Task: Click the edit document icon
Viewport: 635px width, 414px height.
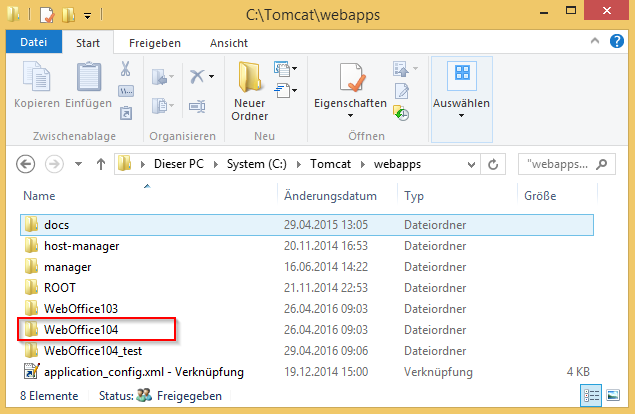Action: [402, 91]
